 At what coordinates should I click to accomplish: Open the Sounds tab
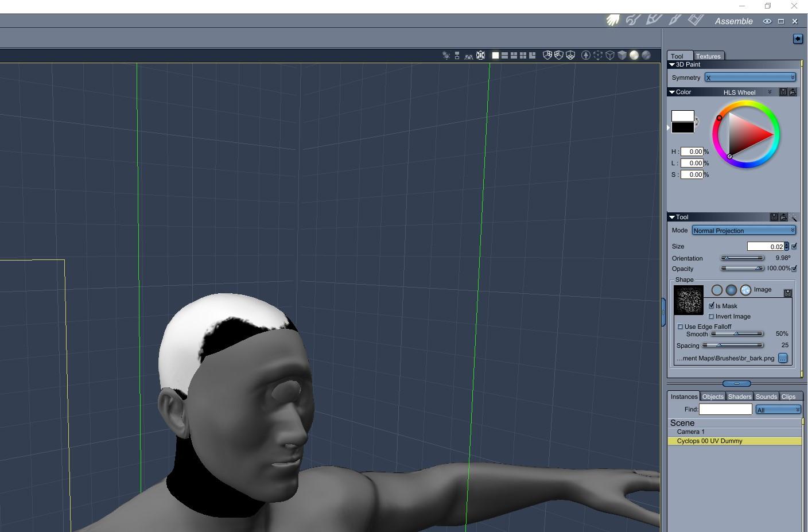tap(766, 397)
